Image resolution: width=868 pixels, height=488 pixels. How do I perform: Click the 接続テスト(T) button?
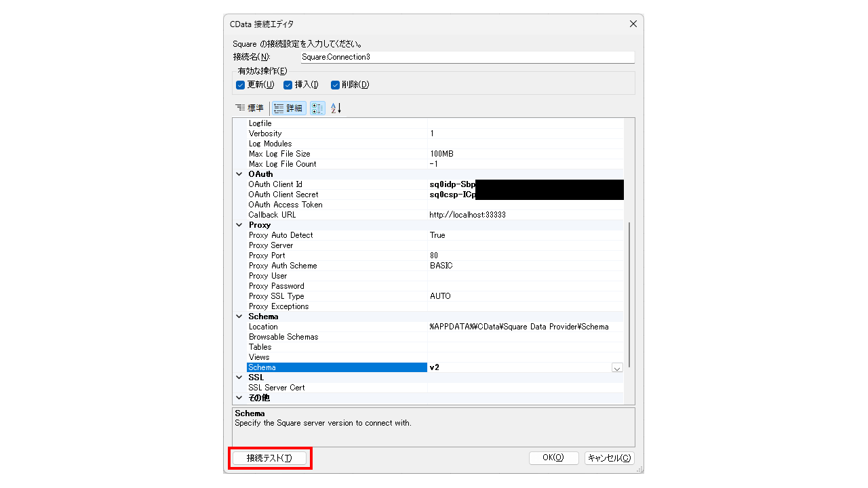pyautogui.click(x=270, y=458)
